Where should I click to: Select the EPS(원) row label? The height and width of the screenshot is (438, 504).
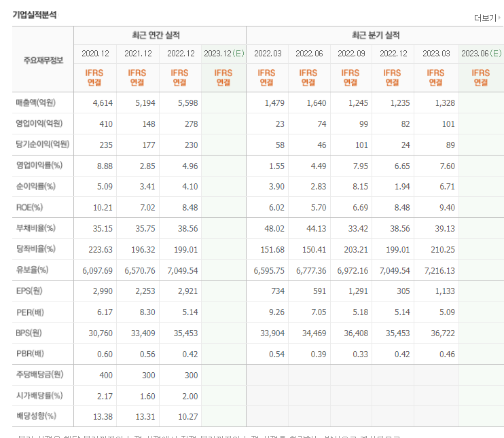(x=29, y=291)
